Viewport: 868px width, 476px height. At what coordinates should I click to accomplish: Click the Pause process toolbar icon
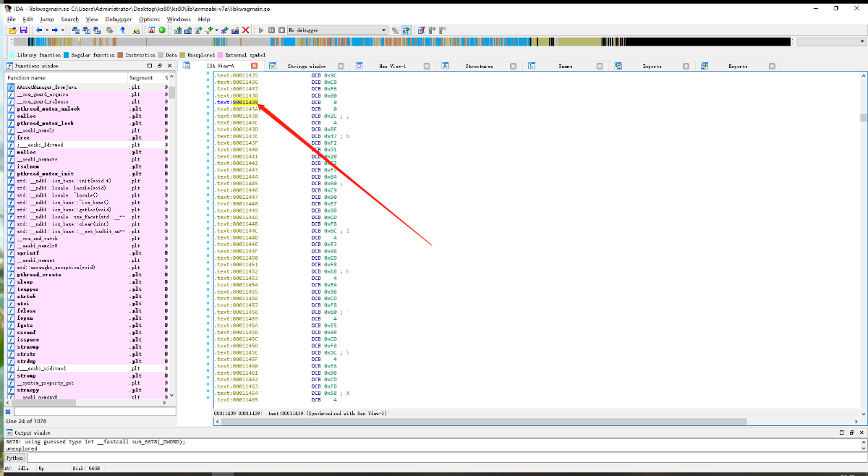(x=271, y=30)
